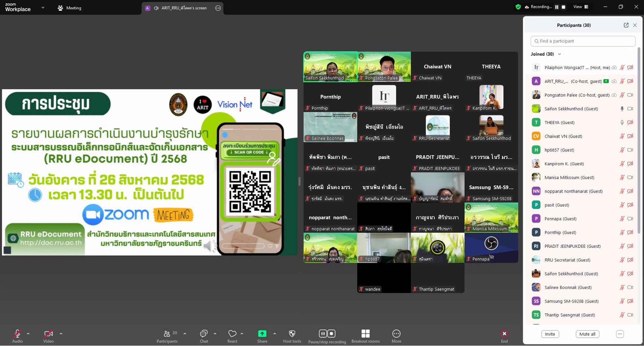Stop recording in the top bar
This screenshot has height=346, width=644.
coord(563,7)
